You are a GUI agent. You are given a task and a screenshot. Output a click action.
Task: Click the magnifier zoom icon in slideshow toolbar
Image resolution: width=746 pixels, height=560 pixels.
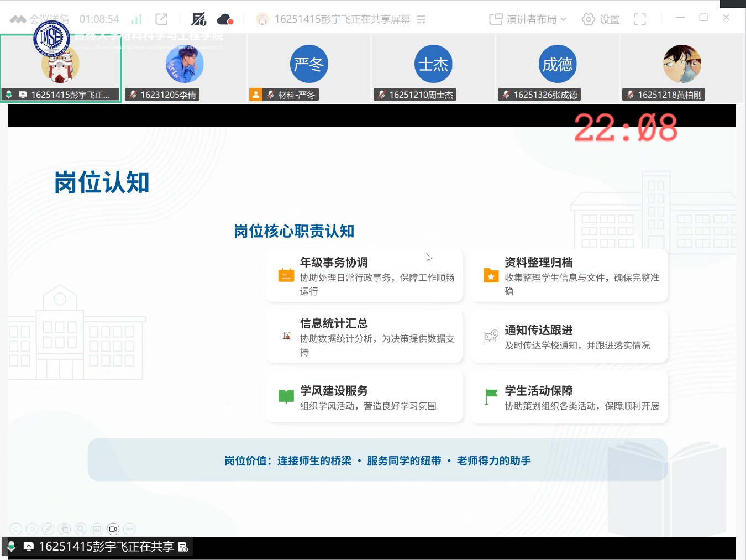81,529
